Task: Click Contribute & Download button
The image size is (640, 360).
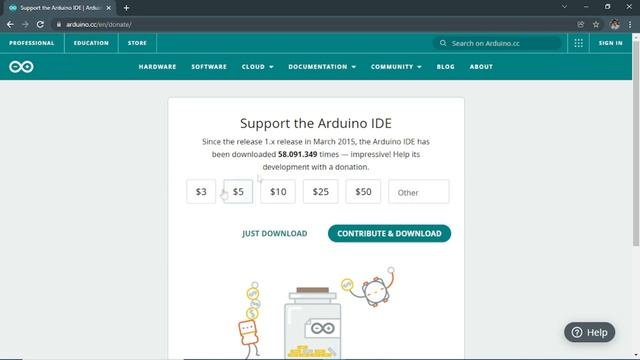Action: [x=389, y=233]
